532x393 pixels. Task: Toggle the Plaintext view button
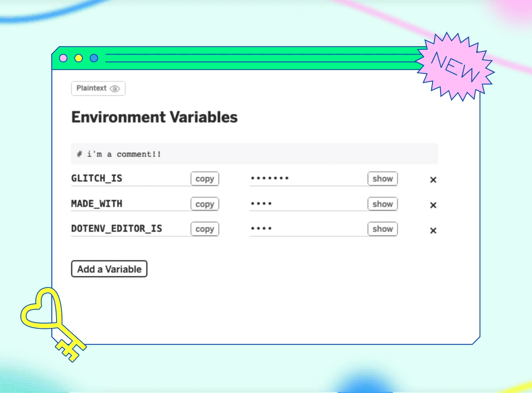point(98,88)
